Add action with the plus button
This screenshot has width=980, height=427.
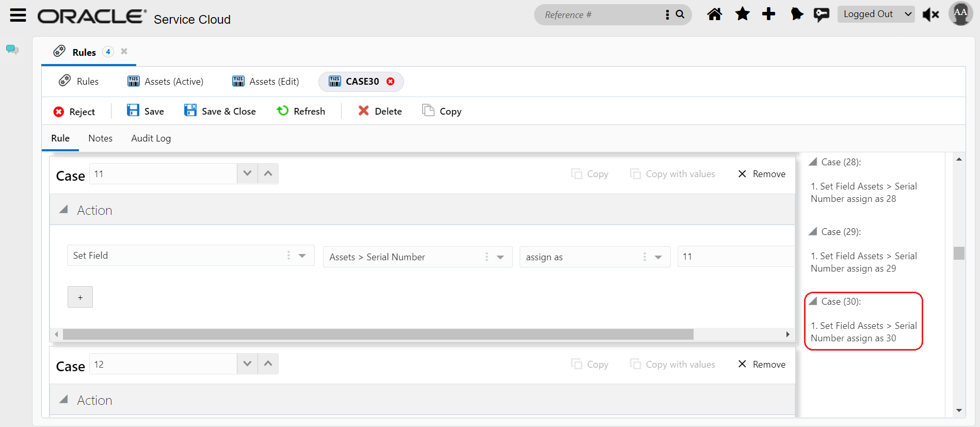80,297
